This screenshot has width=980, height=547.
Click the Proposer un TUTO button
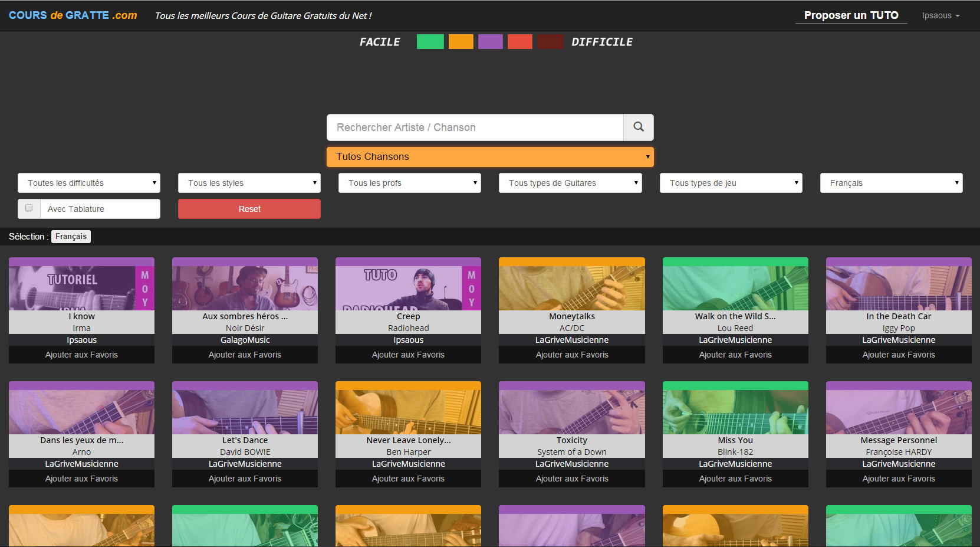click(851, 15)
